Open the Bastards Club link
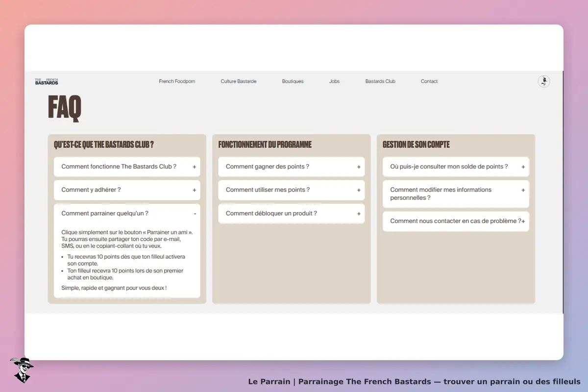The image size is (588, 392). [380, 81]
